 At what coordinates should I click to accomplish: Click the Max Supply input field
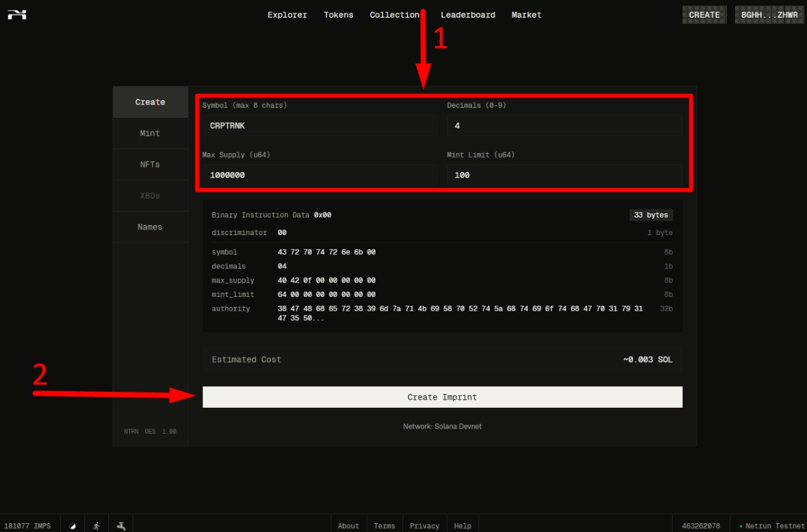(x=320, y=175)
